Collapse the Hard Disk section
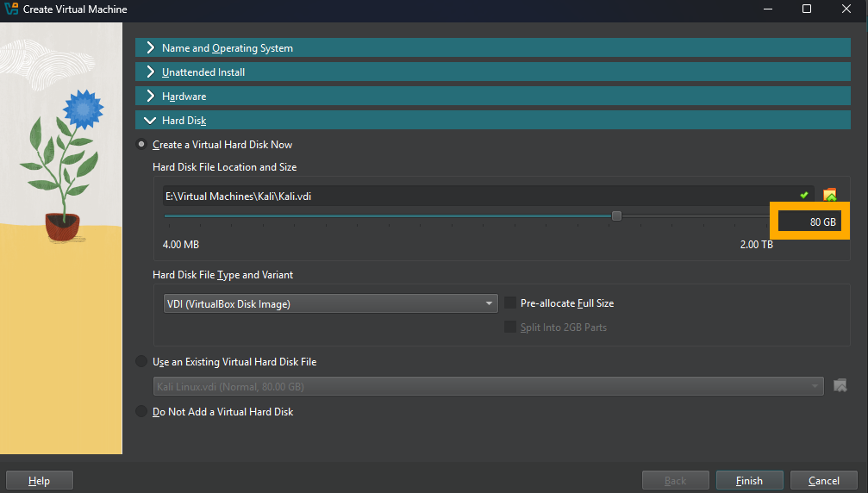 pos(493,120)
